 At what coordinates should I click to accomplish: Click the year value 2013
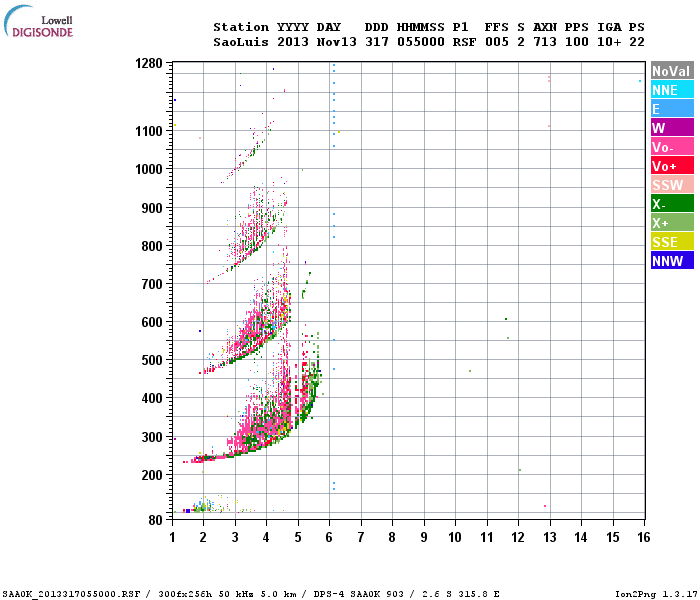(293, 42)
